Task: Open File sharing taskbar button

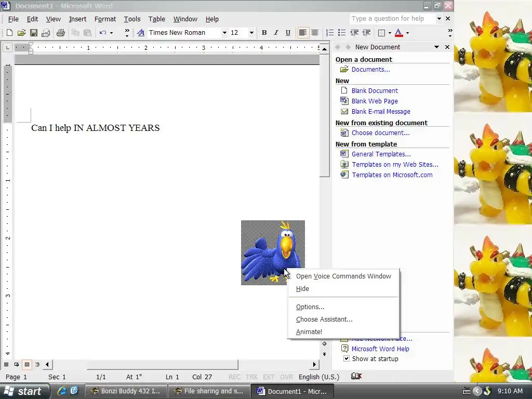Action: tap(209, 391)
